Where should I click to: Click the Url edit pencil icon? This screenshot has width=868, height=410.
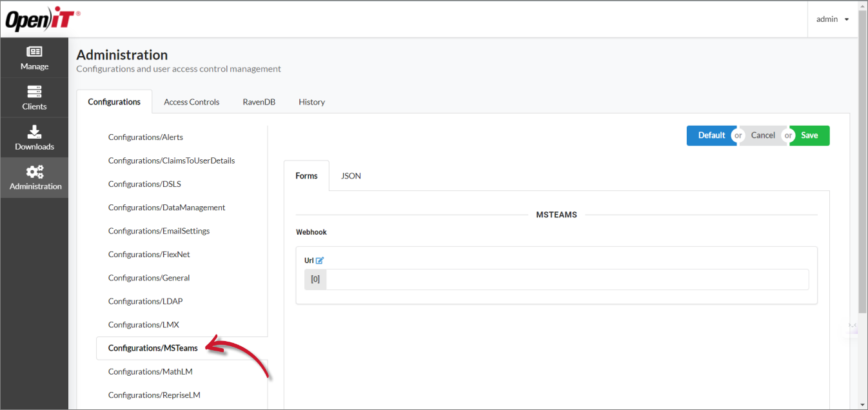tap(320, 260)
